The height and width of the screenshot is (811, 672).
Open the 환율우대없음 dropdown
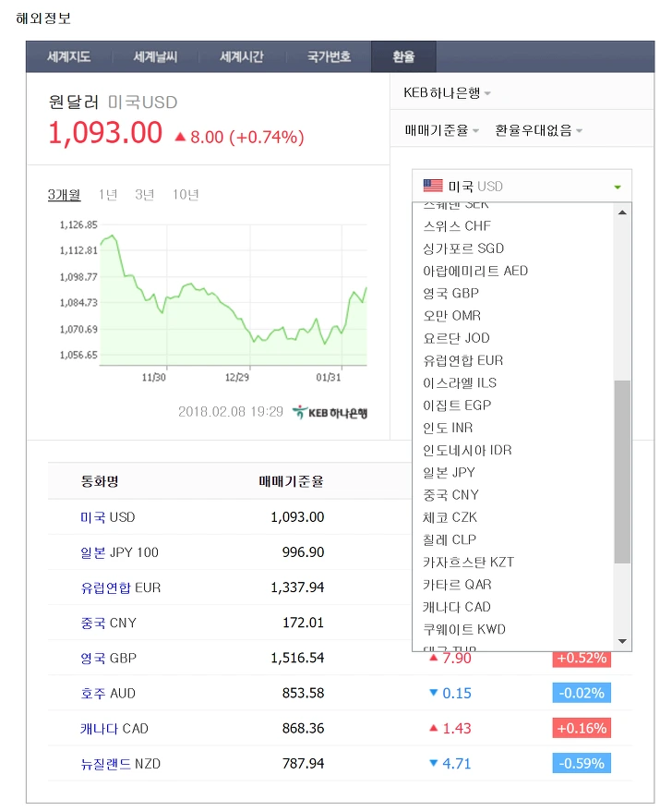coord(539,130)
